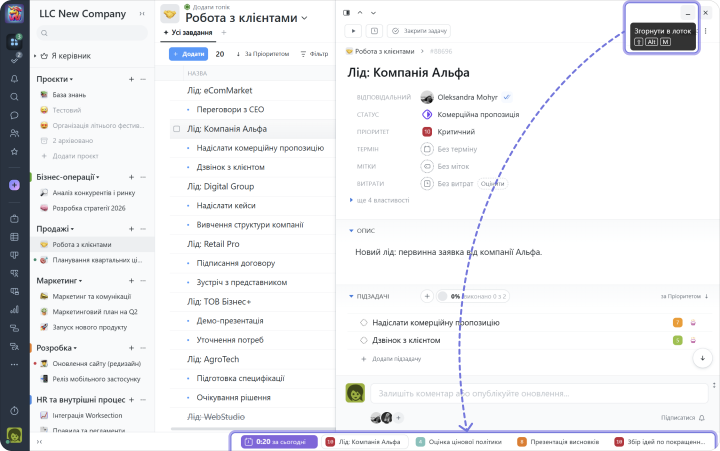Screen dimensions: 720x451
Task: Open the people/team icon in sidebar
Action: [x=15, y=133]
